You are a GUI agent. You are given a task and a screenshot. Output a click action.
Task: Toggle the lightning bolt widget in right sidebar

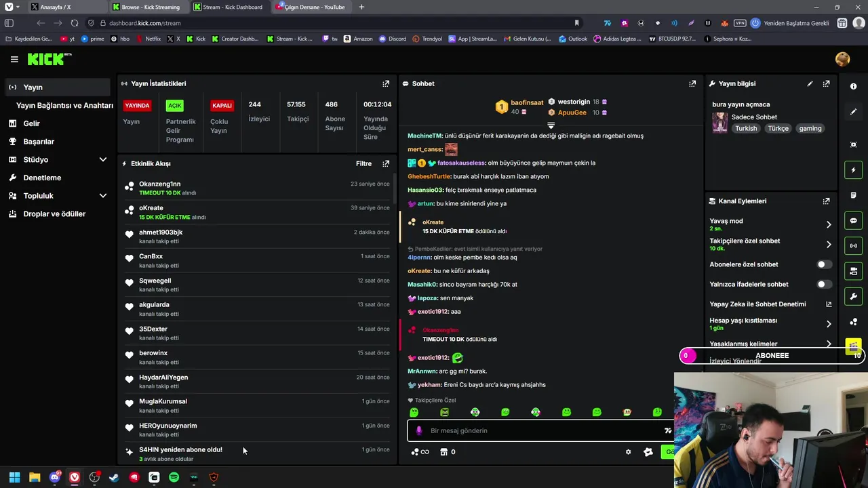click(853, 170)
